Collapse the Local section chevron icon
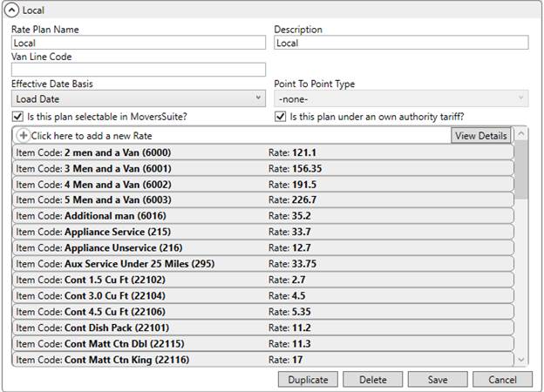Viewport: 544px width, 392px height. (x=13, y=10)
